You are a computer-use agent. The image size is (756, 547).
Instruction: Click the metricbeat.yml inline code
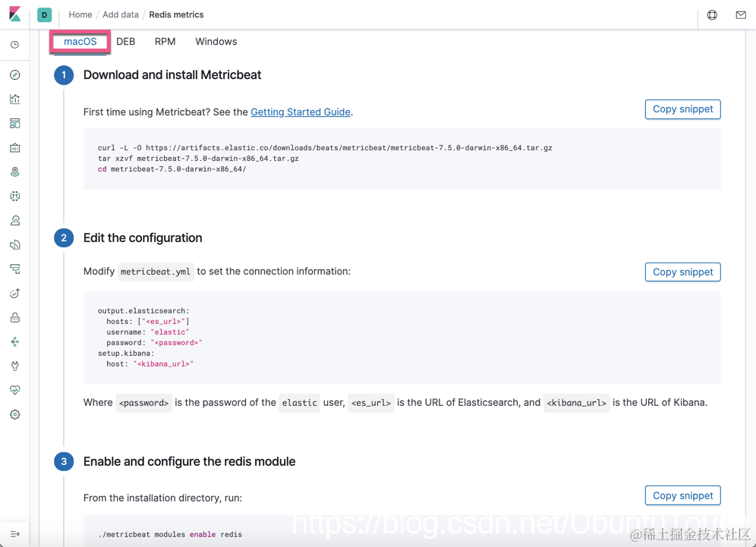coord(156,272)
